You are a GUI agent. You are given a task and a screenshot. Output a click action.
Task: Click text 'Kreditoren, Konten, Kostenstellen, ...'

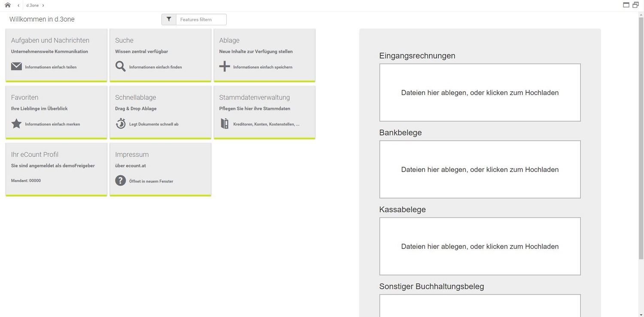tap(266, 124)
